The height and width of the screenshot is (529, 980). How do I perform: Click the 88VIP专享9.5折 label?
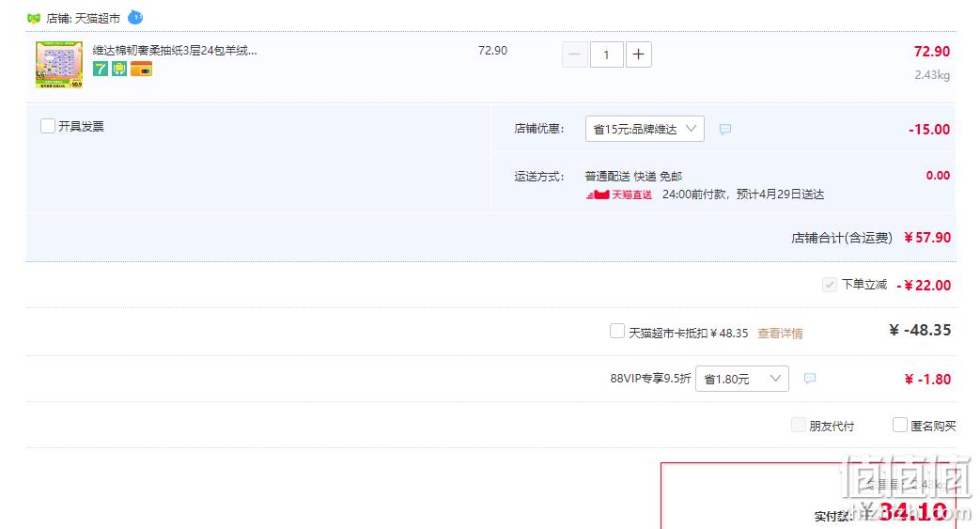click(650, 379)
